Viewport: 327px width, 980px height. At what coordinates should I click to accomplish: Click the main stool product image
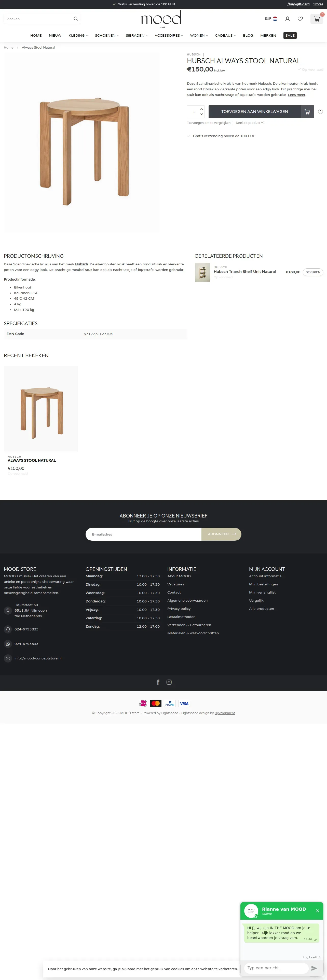point(81,143)
